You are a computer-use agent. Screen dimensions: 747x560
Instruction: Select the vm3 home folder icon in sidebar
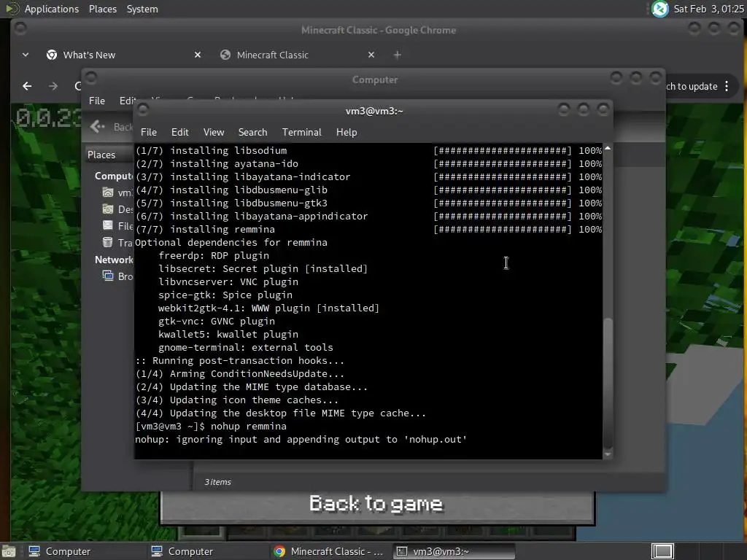tap(108, 192)
